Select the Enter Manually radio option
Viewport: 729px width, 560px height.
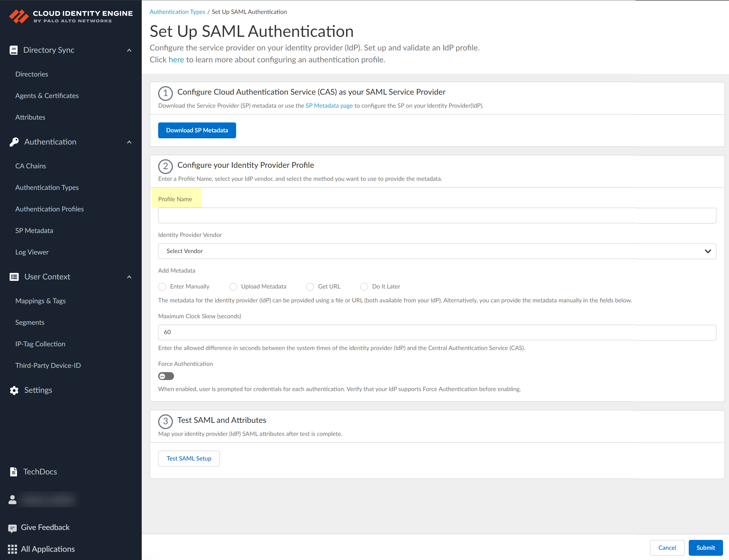pyautogui.click(x=162, y=287)
